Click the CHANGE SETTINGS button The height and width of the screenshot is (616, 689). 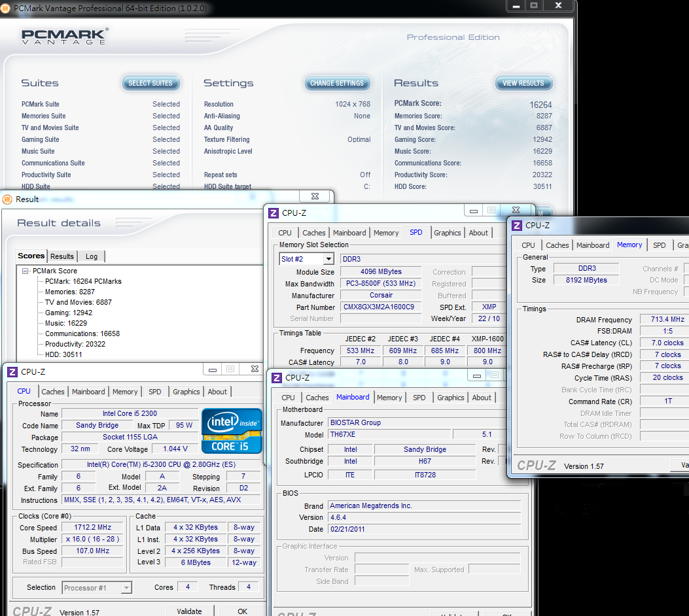click(337, 83)
